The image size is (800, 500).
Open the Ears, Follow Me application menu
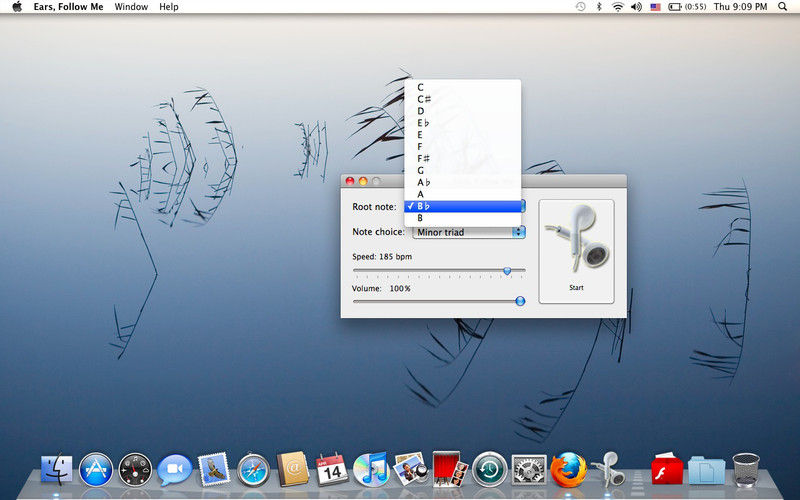pos(68,7)
